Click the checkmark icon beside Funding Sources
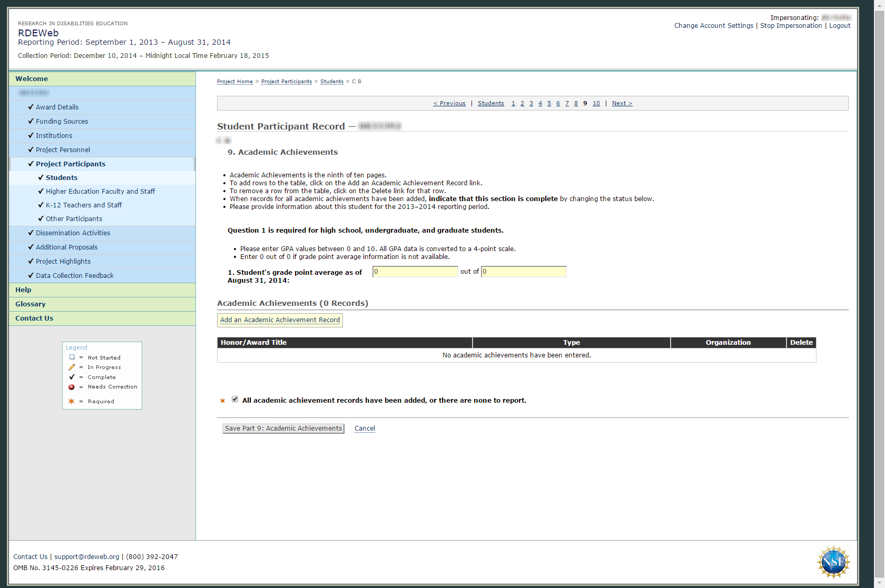This screenshot has width=885, height=588. pyautogui.click(x=31, y=121)
